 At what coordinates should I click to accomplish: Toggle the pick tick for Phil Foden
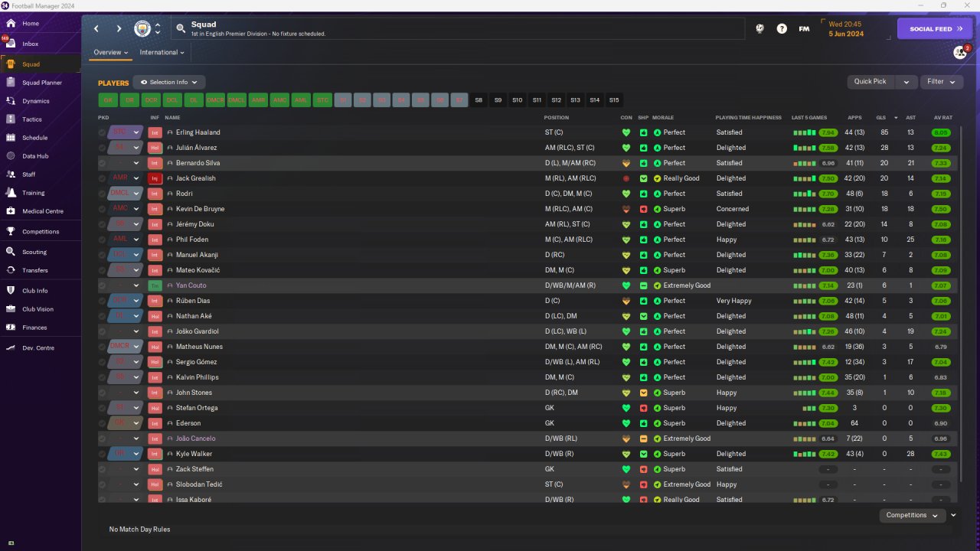tap(102, 240)
